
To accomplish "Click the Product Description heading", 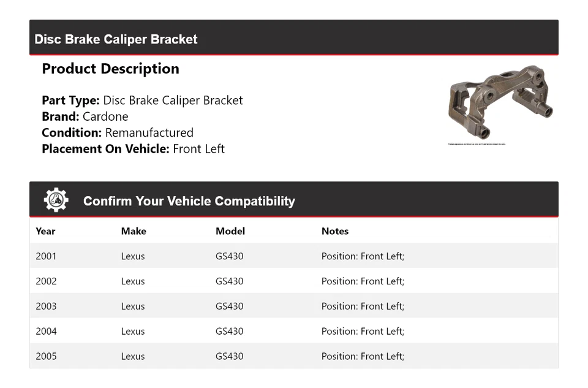I will pos(110,69).
